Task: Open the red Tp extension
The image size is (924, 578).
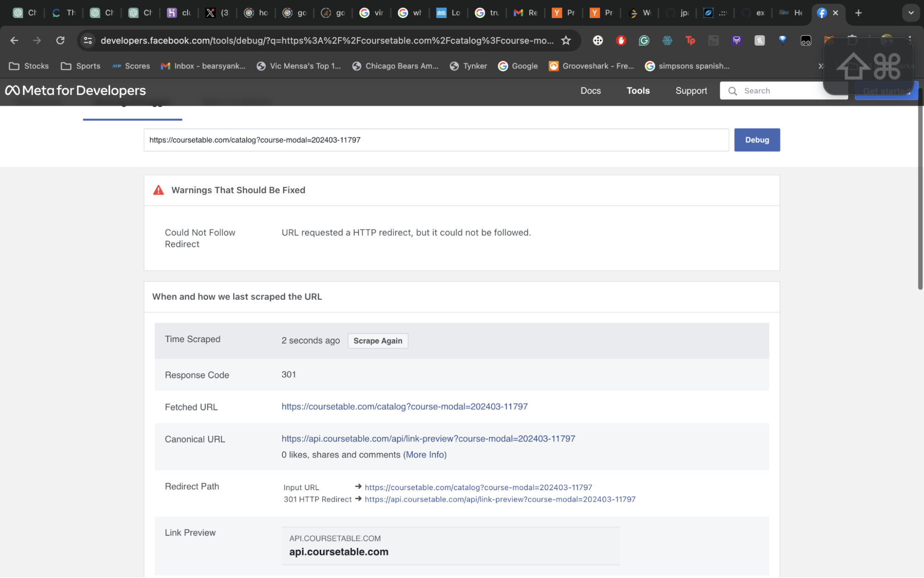Action: pos(690,41)
